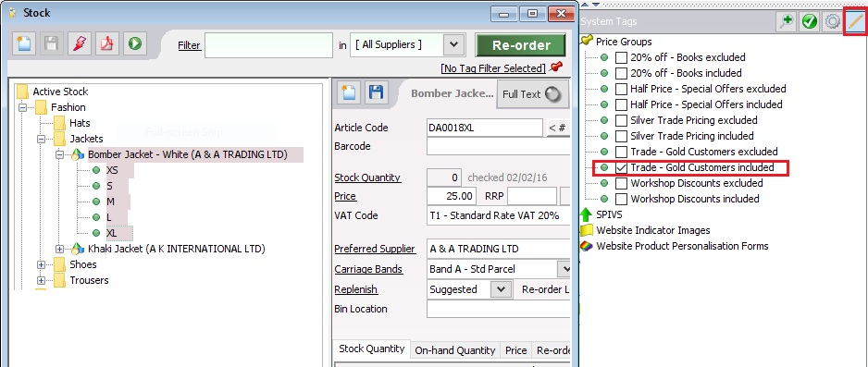Click the gear icon in System Tags header

tap(832, 21)
